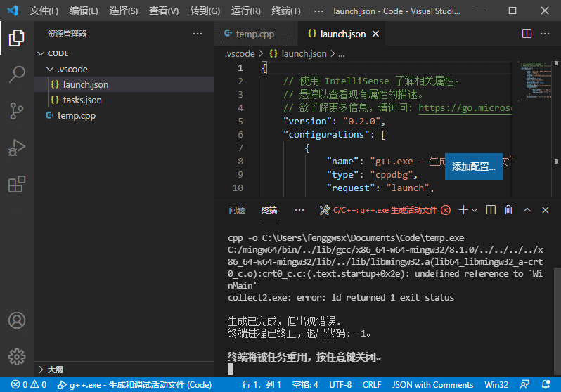
Task: Open the 终端(T) menu
Action: [285, 11]
